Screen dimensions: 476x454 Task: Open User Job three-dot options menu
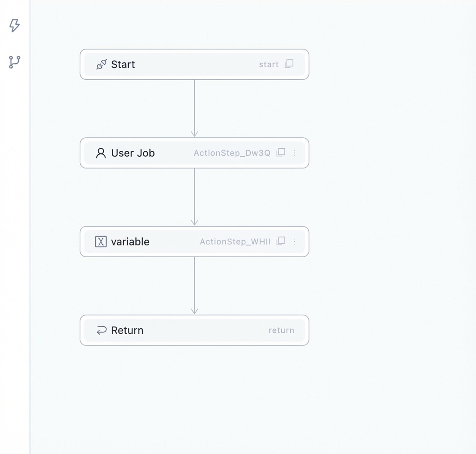pos(294,153)
